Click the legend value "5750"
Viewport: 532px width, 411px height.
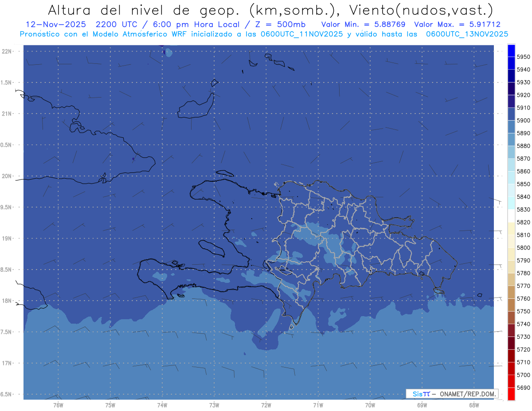click(x=523, y=311)
